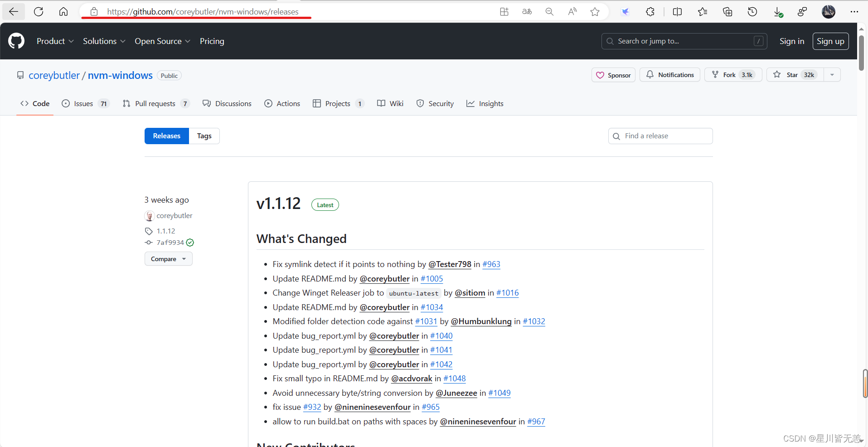868x447 pixels.
Task: Add this page to favorites star
Action: (595, 12)
